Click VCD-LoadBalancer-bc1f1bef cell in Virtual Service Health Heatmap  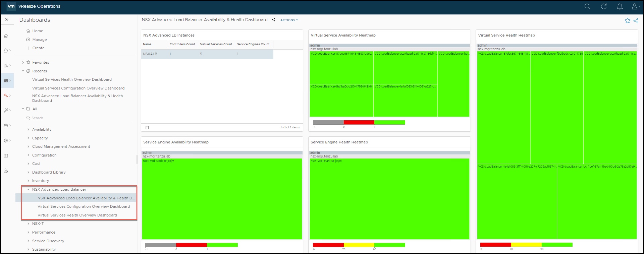(597, 202)
